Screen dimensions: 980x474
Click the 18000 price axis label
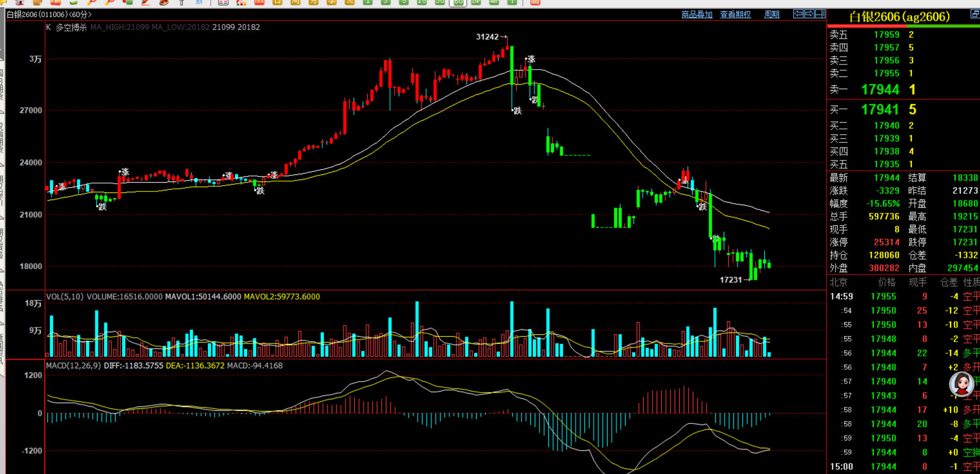click(31, 267)
